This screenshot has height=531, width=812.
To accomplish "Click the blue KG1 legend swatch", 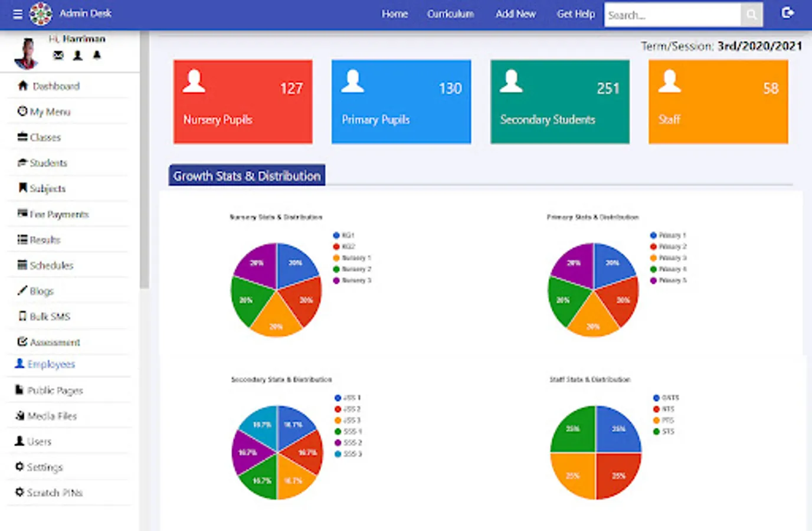I will [336, 235].
